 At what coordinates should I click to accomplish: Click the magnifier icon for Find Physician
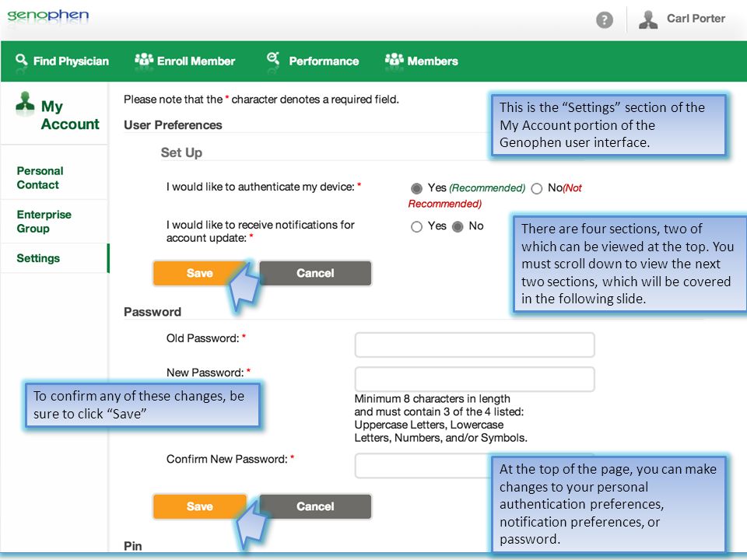click(x=22, y=60)
